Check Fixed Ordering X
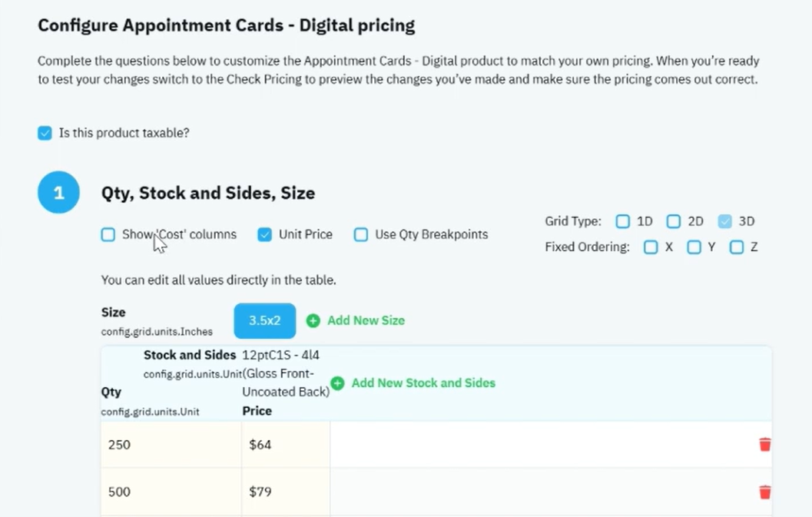Image resolution: width=812 pixels, height=517 pixels. [651, 247]
